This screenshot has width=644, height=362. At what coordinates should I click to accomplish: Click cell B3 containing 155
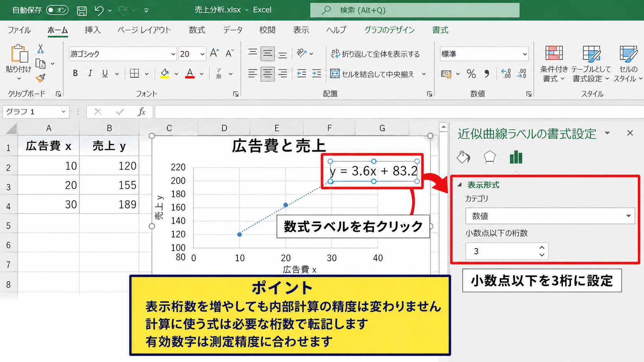(109, 185)
